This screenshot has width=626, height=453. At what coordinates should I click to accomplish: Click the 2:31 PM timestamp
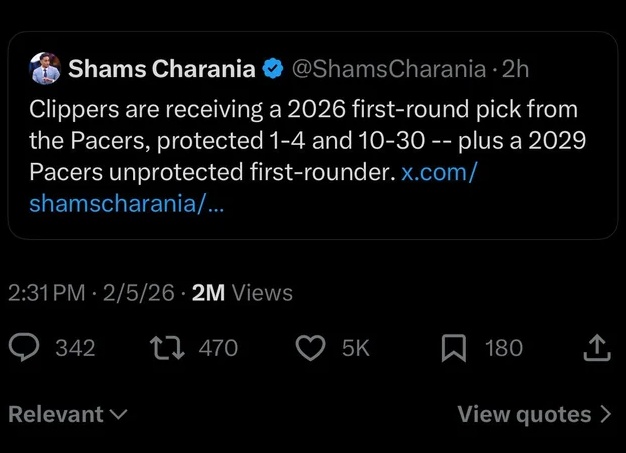click(x=46, y=293)
